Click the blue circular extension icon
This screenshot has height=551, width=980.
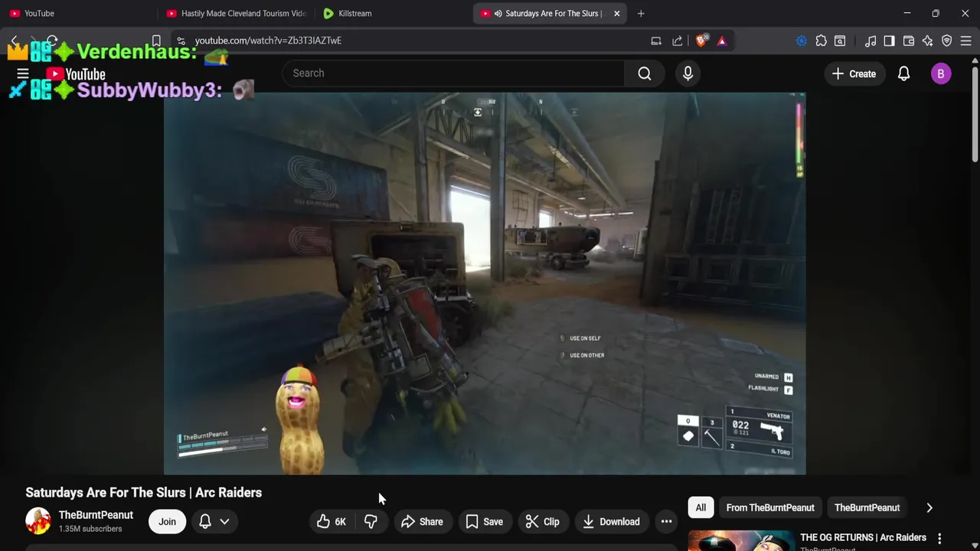[x=802, y=41]
